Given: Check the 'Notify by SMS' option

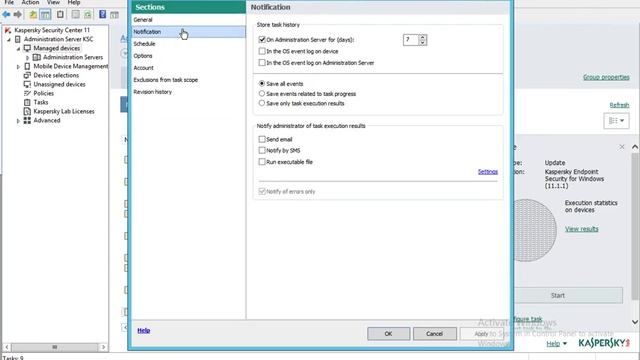Looking at the screenshot, I should click(x=262, y=150).
